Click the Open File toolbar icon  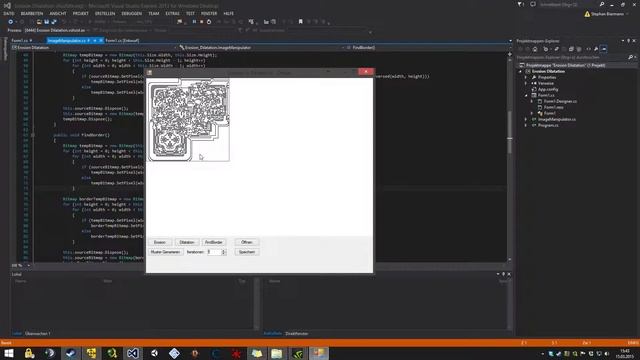click(x=39, y=22)
